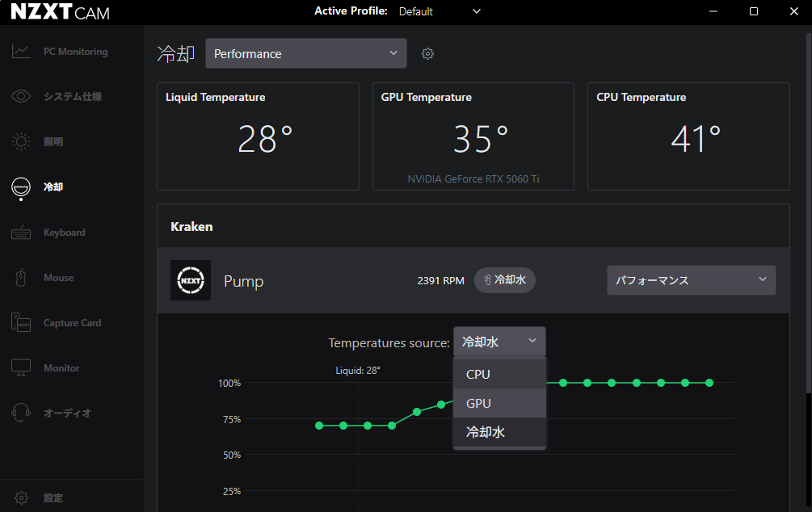812x512 pixels.
Task: Select the Keyboard menu item
Action: [64, 233]
